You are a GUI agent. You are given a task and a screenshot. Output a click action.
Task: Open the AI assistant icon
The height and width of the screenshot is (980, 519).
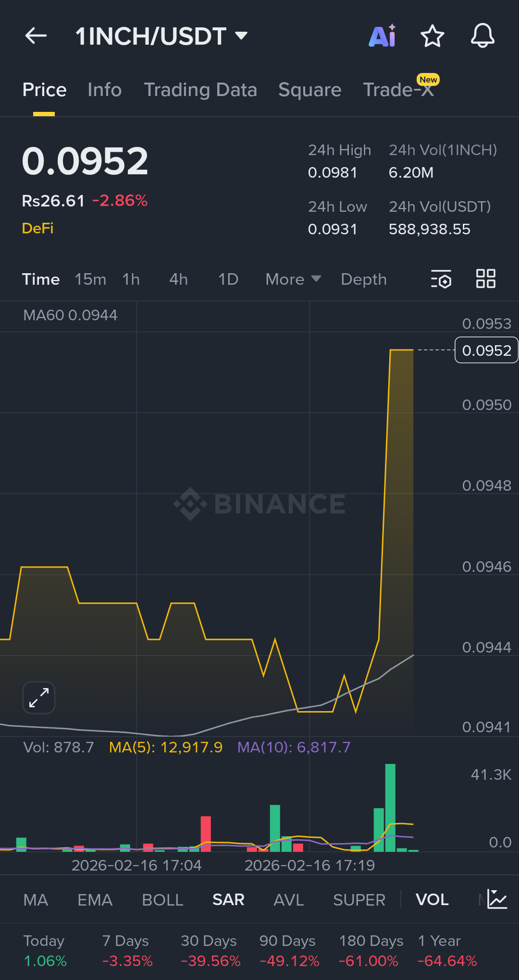(x=383, y=36)
